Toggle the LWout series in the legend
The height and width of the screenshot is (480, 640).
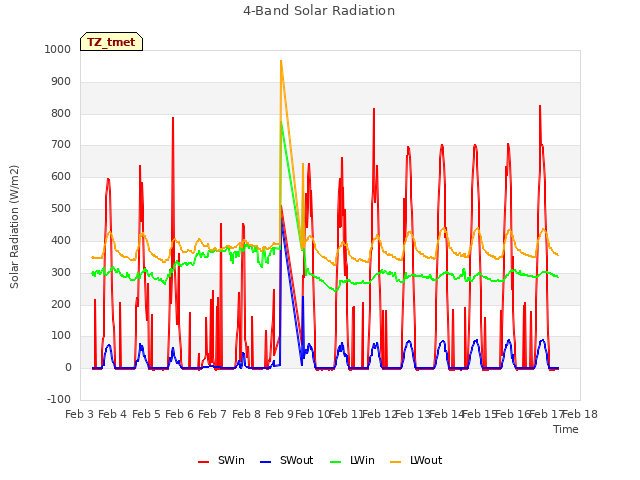point(416,460)
